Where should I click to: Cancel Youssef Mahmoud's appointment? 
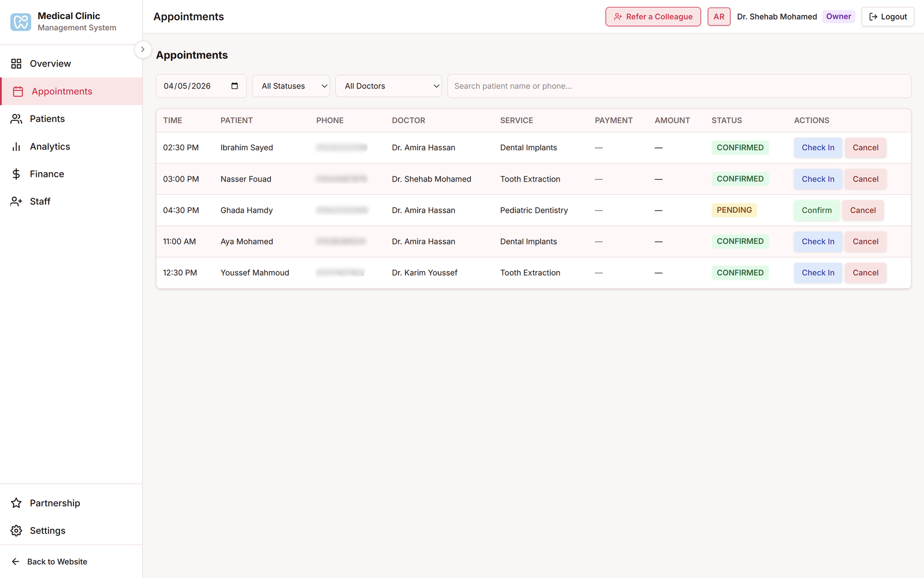[x=865, y=273]
